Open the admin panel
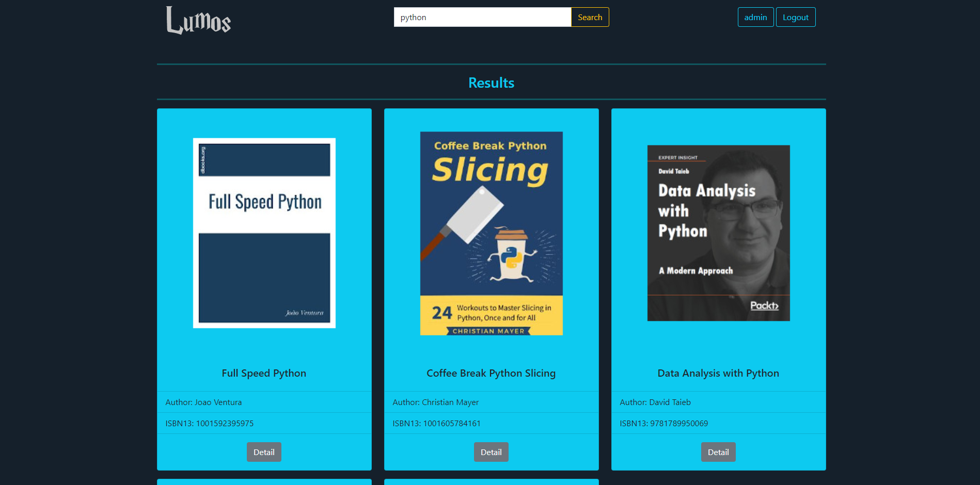The width and height of the screenshot is (980, 485). coord(755,17)
